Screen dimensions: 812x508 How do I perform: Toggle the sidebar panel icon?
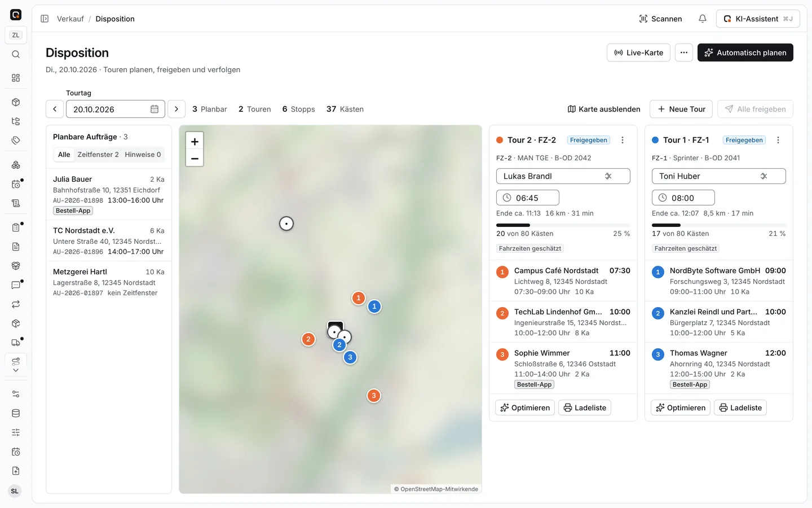click(45, 19)
